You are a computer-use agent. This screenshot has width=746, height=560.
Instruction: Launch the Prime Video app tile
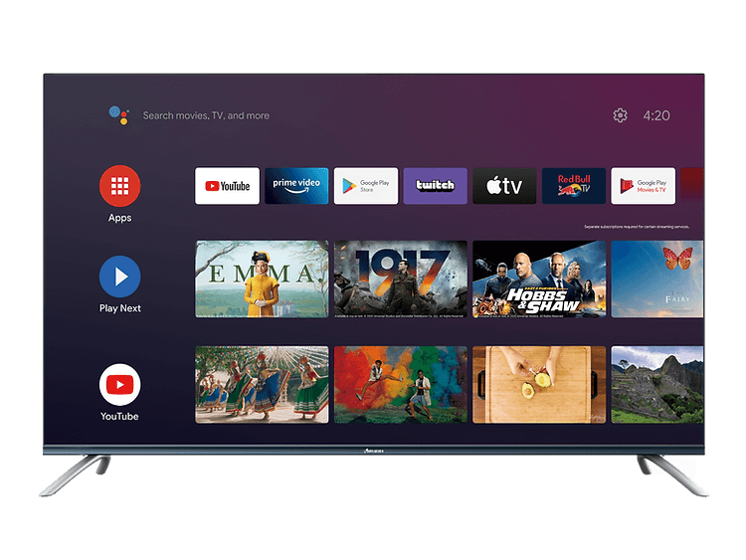[x=296, y=186]
